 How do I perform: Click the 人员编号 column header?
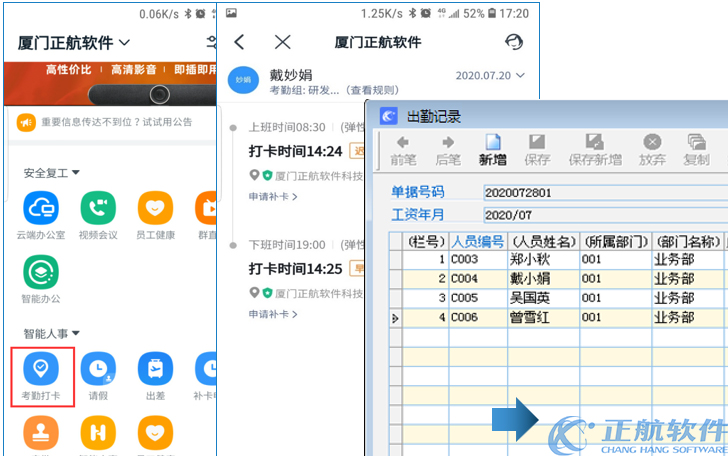pos(478,241)
